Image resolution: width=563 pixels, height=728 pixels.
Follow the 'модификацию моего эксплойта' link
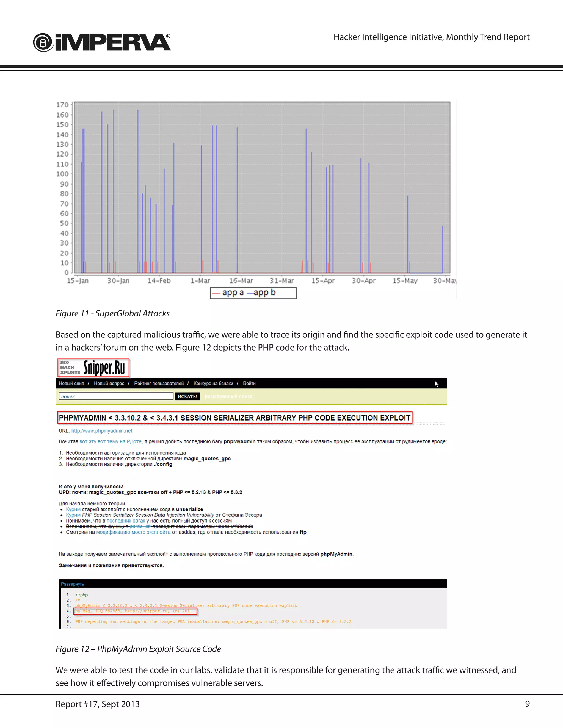pyautogui.click(x=133, y=532)
